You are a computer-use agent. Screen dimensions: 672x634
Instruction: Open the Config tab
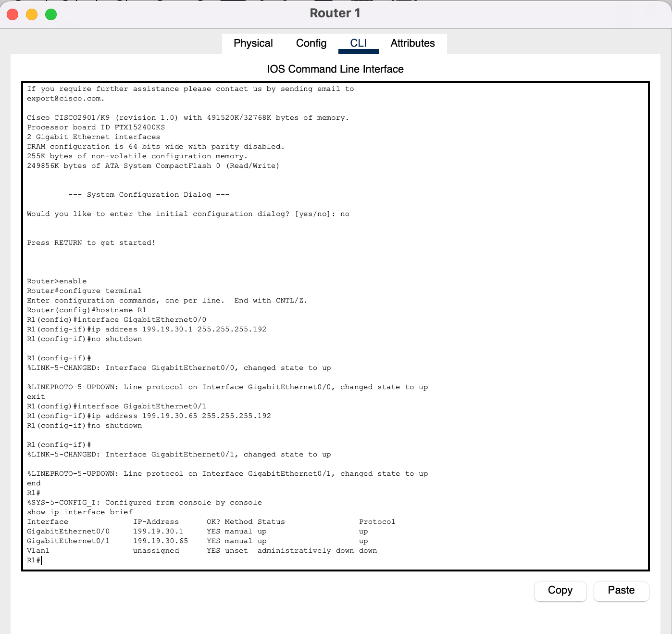(311, 43)
